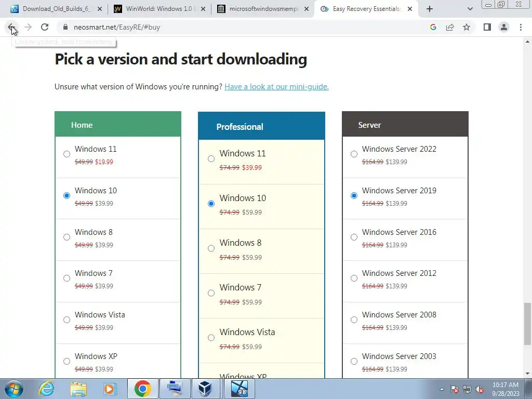Select Windows Server 2003 radio button
The height and width of the screenshot is (399, 532).
(354, 362)
